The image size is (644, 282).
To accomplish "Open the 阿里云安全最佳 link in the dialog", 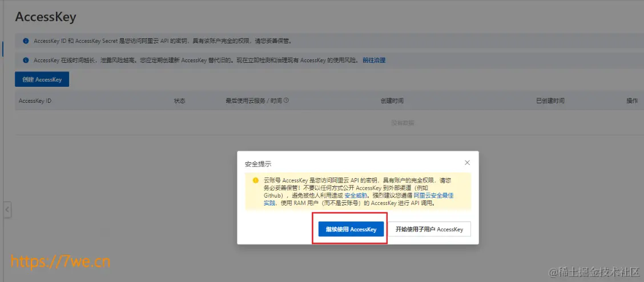I will click(433, 196).
